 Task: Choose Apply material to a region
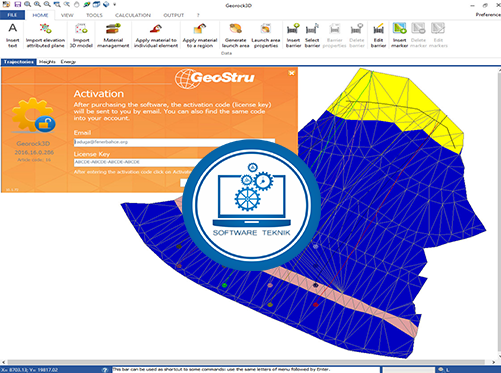[x=200, y=35]
